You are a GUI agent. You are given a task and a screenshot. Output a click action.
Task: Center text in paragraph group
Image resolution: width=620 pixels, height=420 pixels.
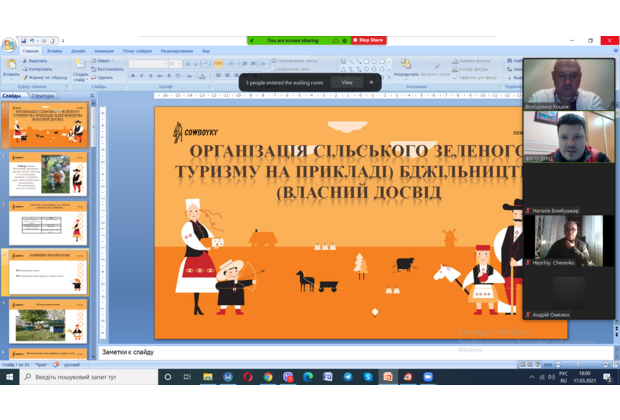pos(227,75)
